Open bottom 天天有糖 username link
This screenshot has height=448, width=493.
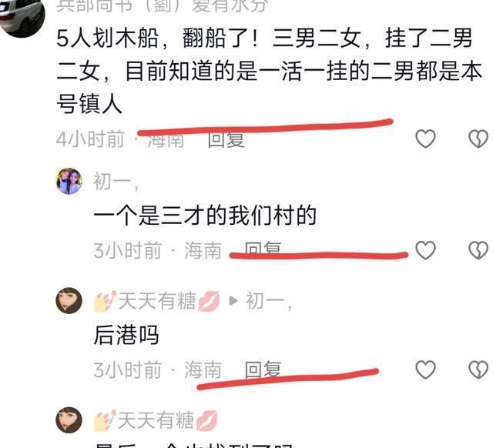[156, 420]
